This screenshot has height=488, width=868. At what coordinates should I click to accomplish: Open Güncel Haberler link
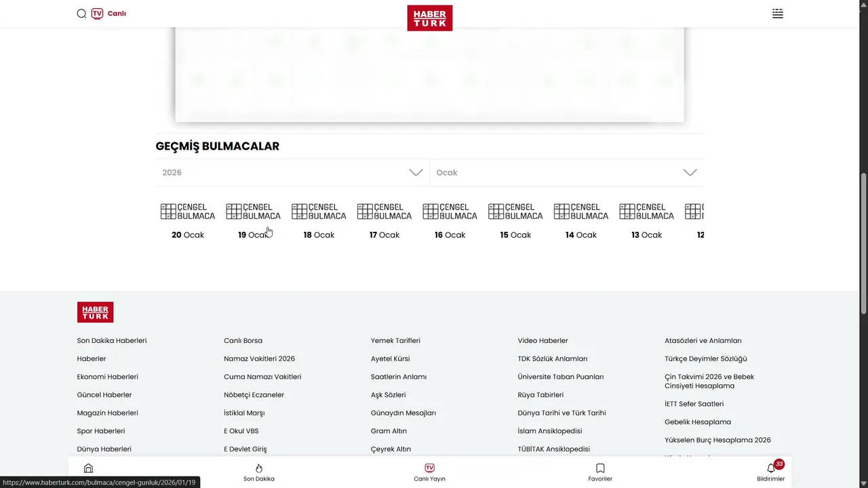point(104,395)
